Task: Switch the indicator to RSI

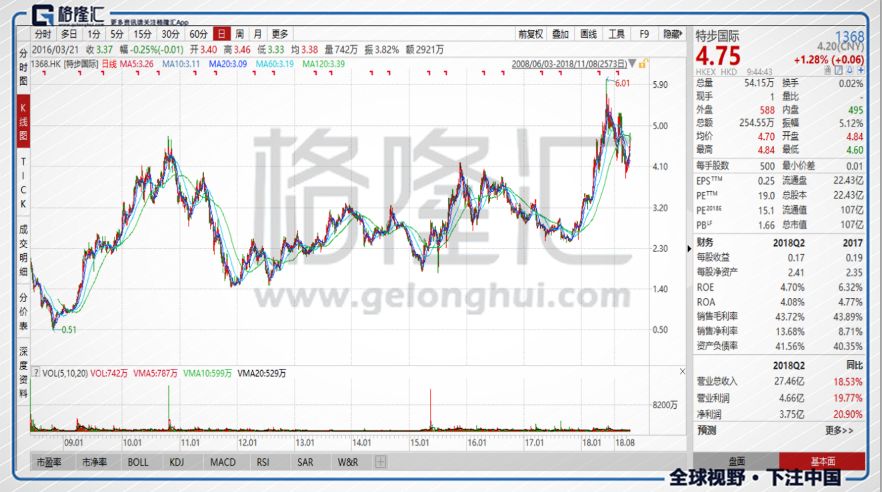Action: (x=263, y=462)
